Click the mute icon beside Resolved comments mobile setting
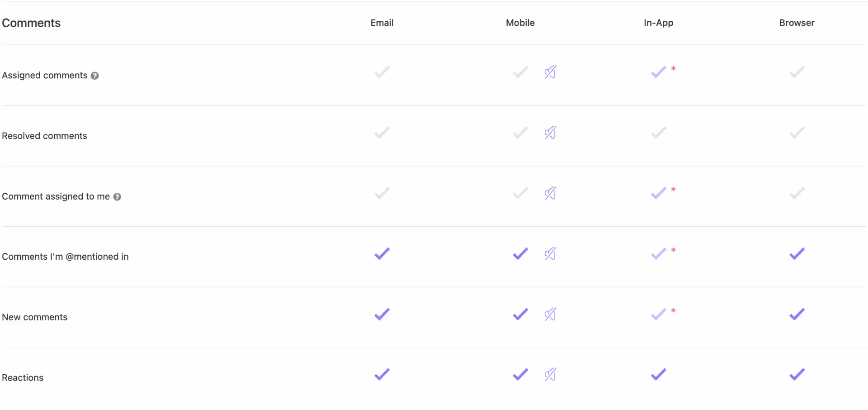Viewport: 868px width, 410px height. pyautogui.click(x=550, y=133)
